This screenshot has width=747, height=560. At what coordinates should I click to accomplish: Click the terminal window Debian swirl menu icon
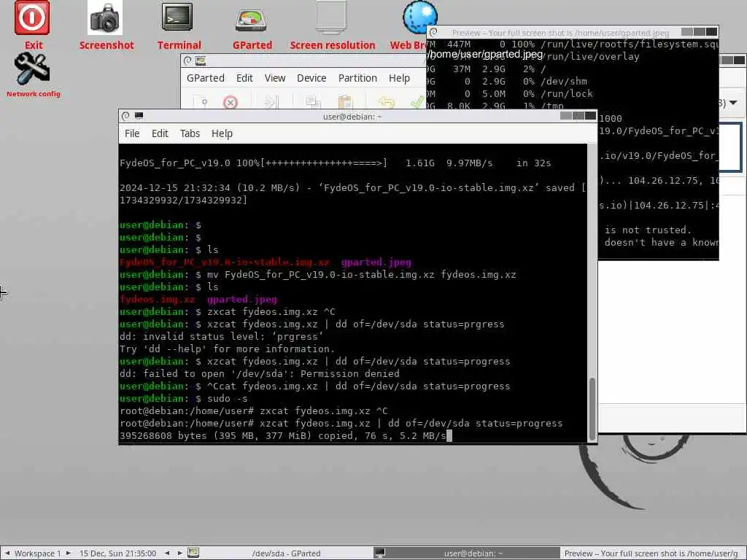[x=125, y=116]
